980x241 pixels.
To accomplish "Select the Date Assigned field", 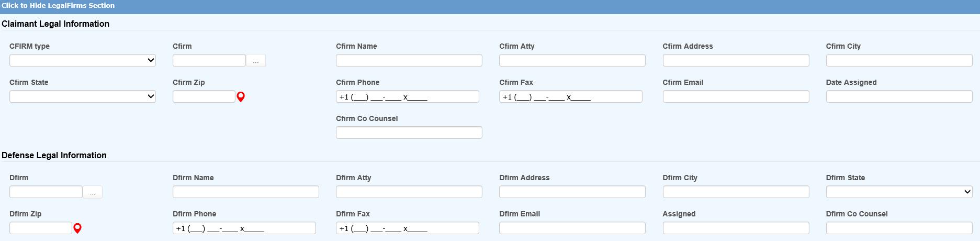I will pos(898,96).
